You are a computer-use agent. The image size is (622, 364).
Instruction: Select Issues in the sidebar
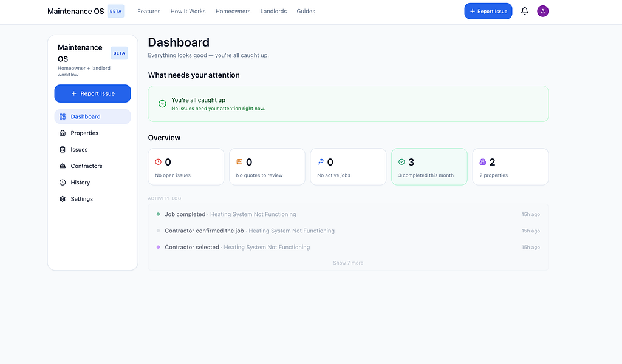[92, 149]
